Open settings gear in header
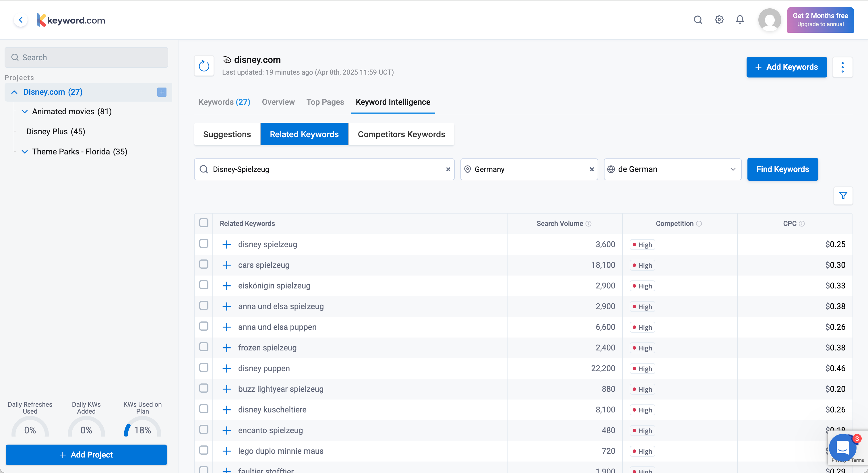The width and height of the screenshot is (868, 473). (x=719, y=20)
